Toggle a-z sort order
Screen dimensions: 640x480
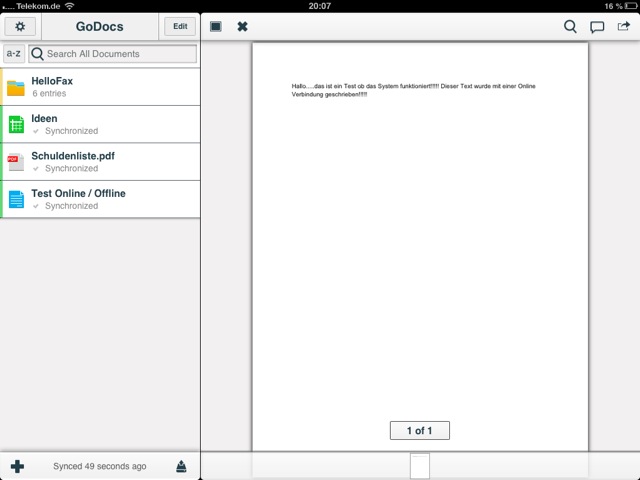14,54
